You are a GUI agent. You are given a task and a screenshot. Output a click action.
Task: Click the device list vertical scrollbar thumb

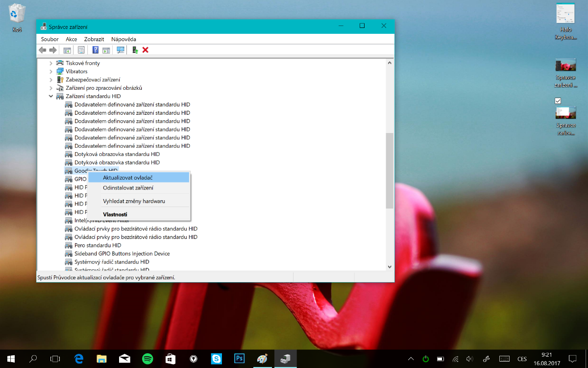(x=390, y=170)
